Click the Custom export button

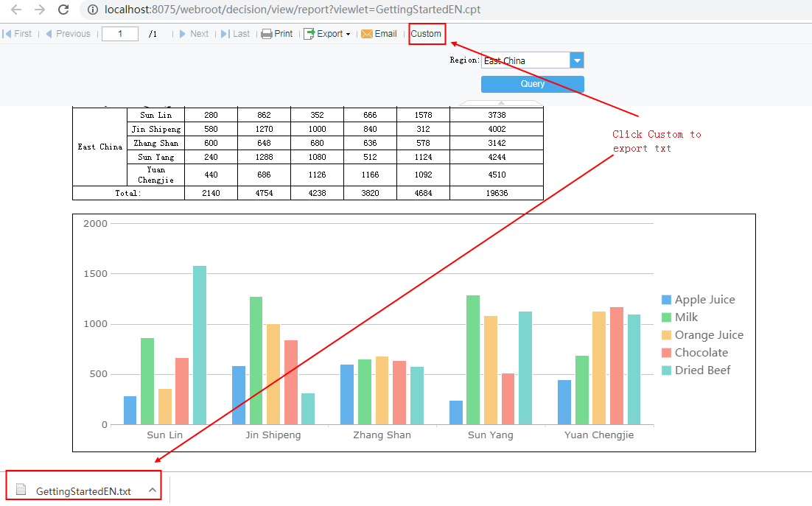pyautogui.click(x=427, y=33)
